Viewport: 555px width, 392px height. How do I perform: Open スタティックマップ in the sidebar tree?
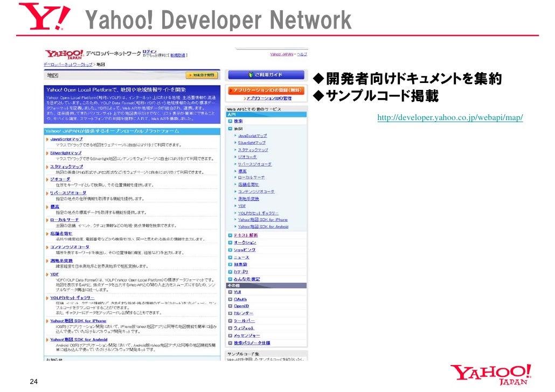[253, 150]
